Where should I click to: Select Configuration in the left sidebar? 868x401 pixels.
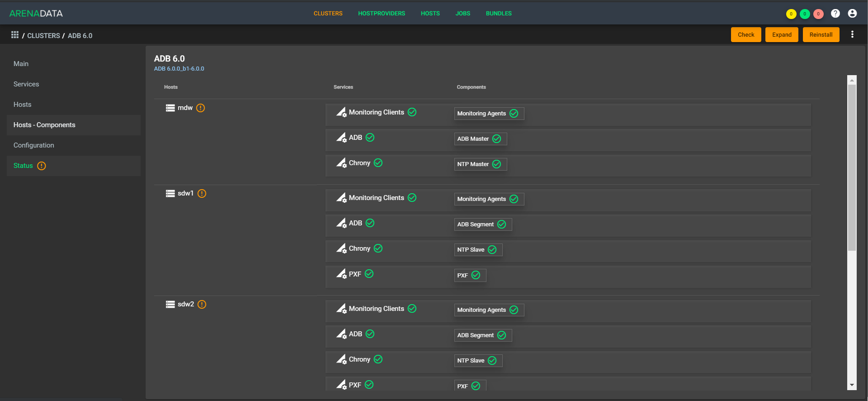tap(74, 145)
